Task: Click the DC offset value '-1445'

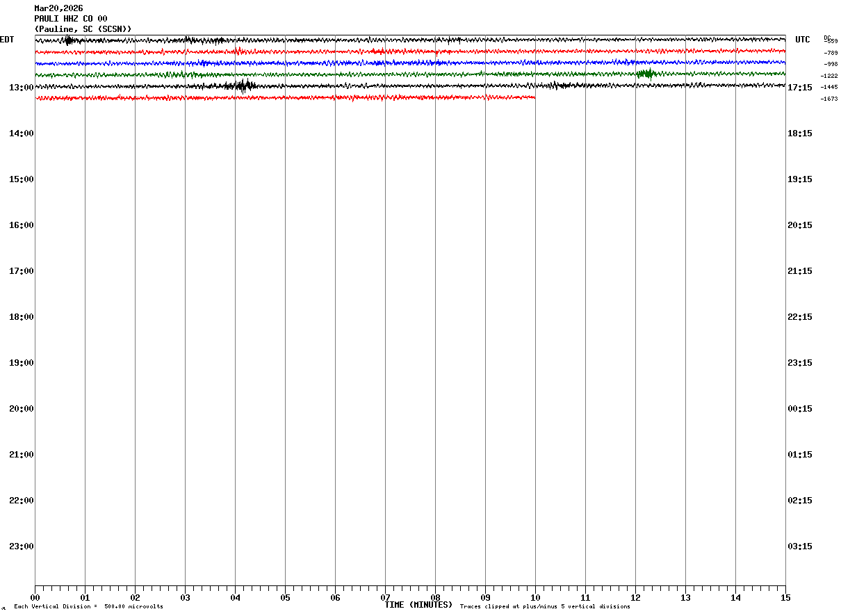Action: coord(829,88)
